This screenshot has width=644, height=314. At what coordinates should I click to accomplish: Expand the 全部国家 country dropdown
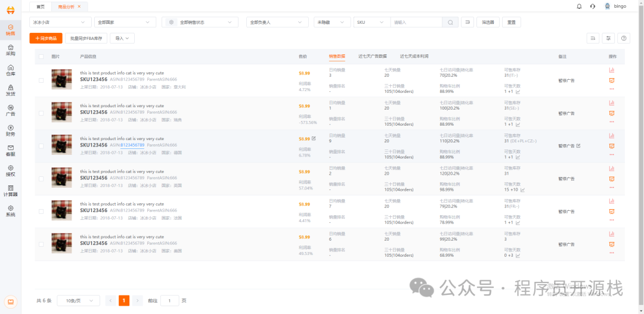click(x=125, y=22)
